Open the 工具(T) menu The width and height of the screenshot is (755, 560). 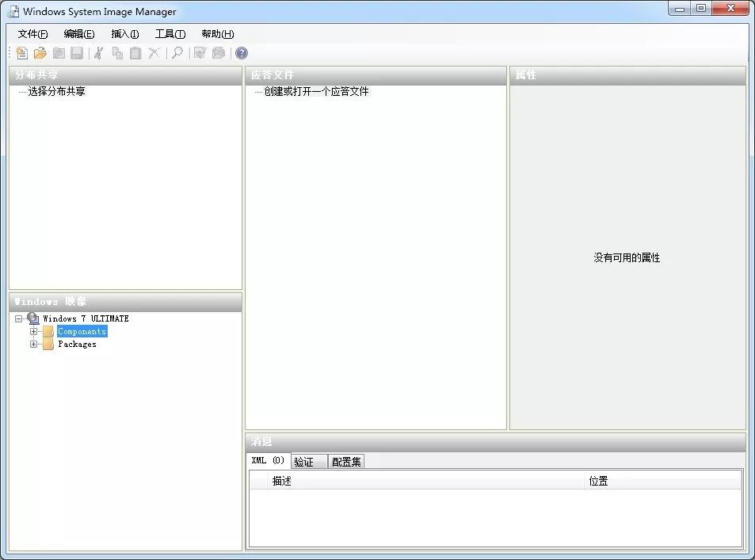[170, 34]
